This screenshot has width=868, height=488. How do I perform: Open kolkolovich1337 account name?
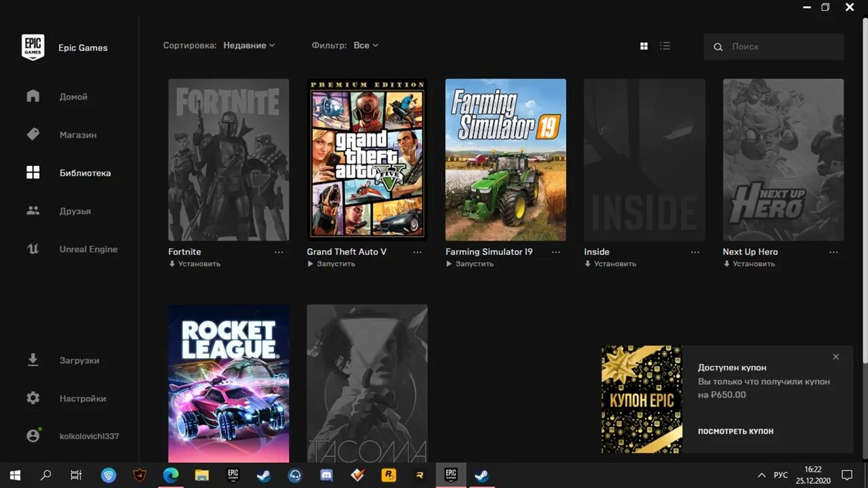[89, 436]
